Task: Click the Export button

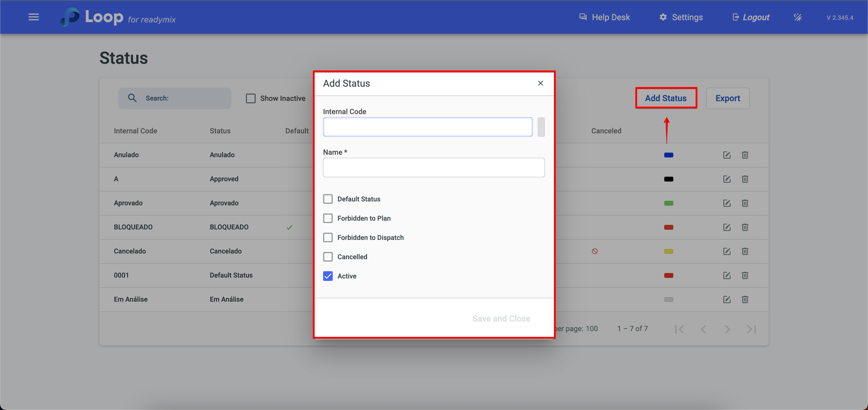Action: pyautogui.click(x=728, y=98)
